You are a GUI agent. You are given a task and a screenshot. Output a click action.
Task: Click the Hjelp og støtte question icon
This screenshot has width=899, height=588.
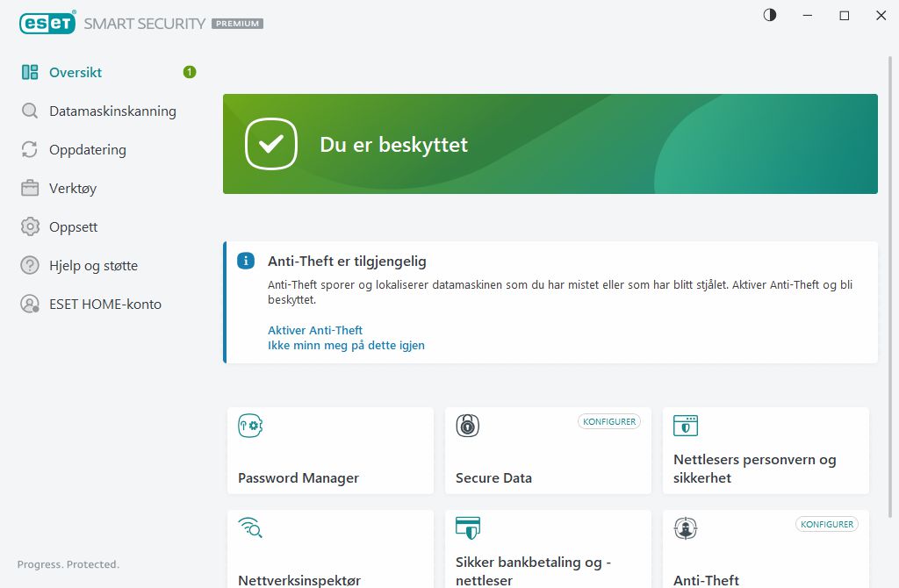30,266
